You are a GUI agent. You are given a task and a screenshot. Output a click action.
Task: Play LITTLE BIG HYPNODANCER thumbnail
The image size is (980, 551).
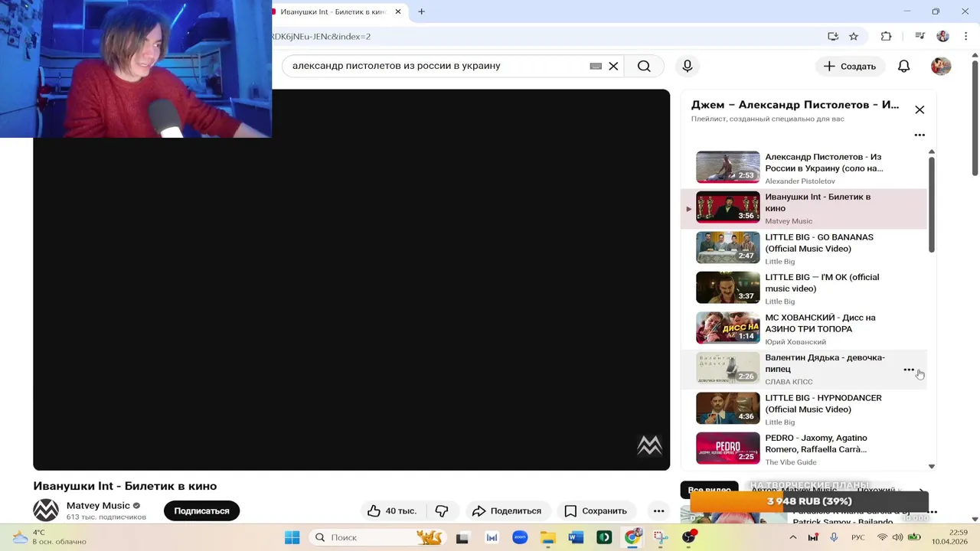[727, 408]
